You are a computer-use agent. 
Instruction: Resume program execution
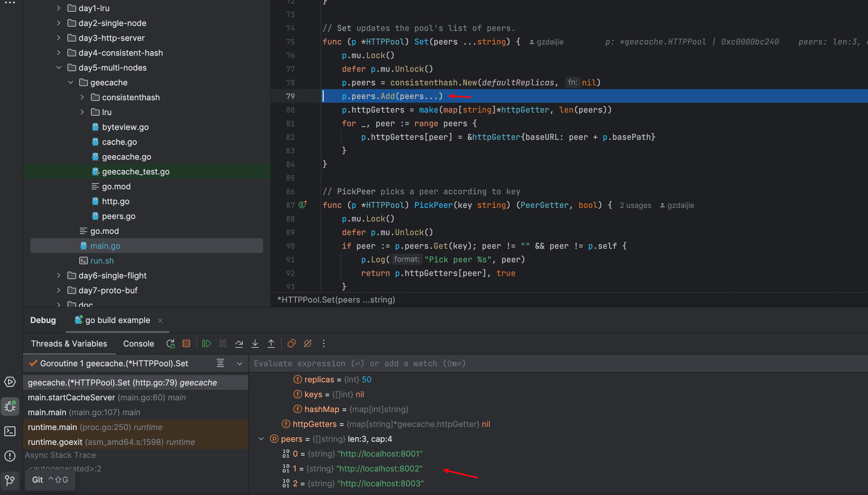(x=206, y=344)
